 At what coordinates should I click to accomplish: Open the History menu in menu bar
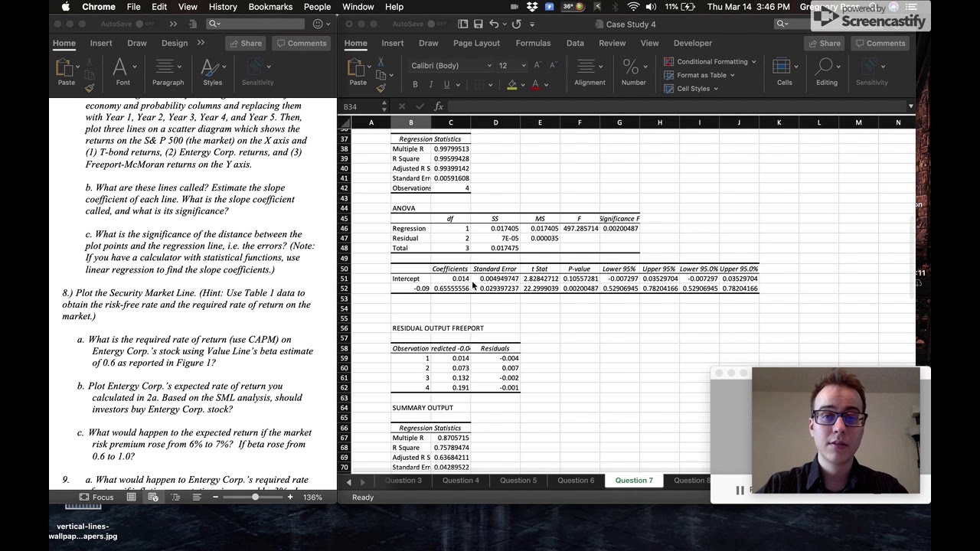(223, 7)
